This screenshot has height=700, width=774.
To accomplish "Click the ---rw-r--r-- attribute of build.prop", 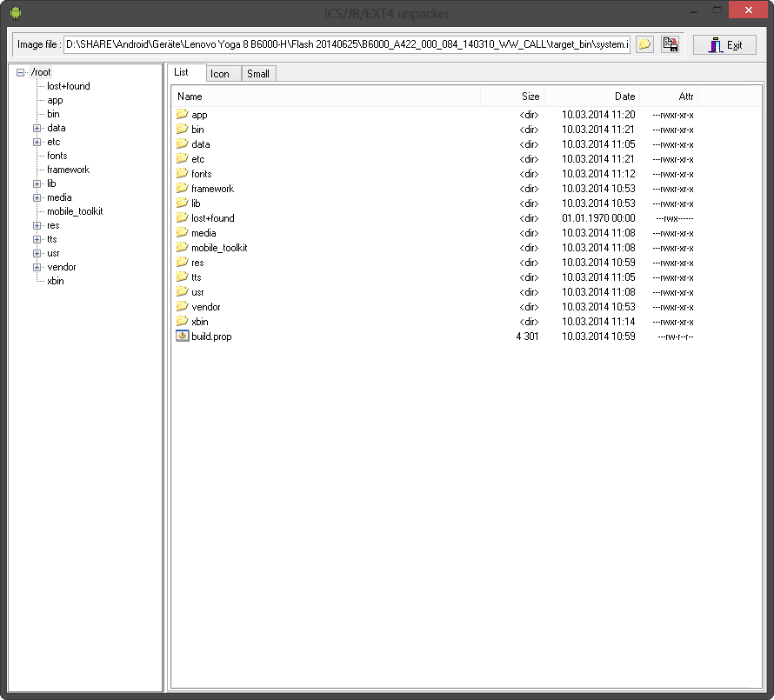I will 676,337.
